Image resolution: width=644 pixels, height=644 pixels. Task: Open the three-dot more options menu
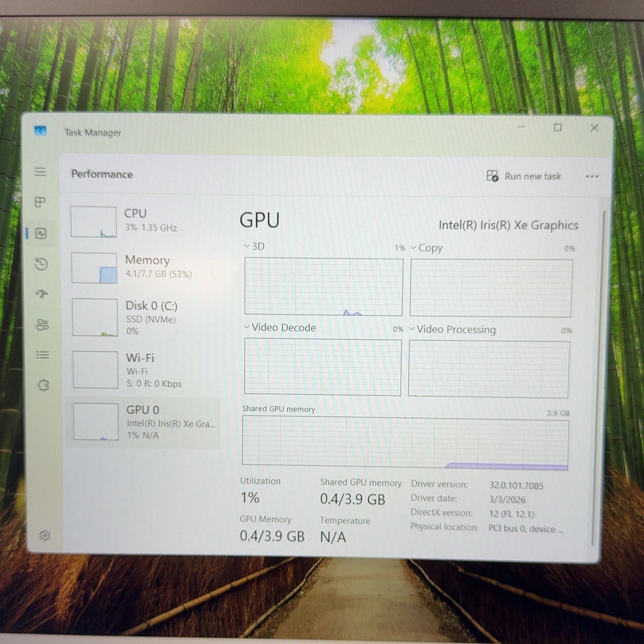[x=592, y=177]
